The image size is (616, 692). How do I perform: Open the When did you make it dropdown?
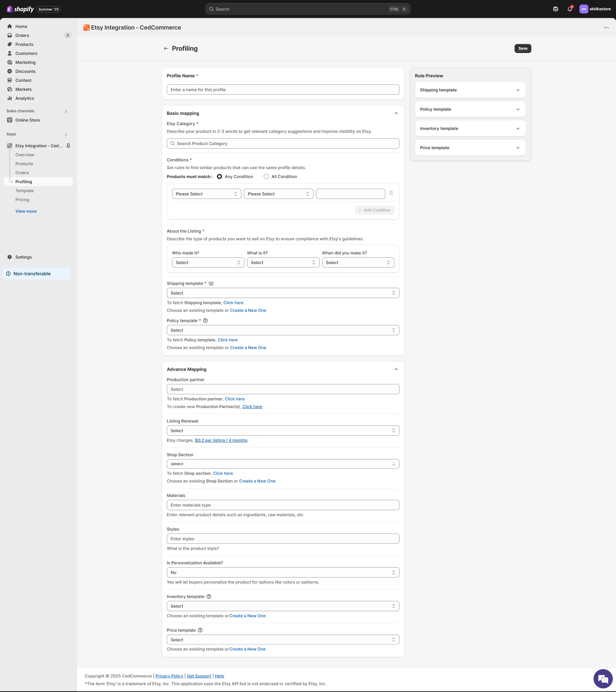[x=358, y=263]
